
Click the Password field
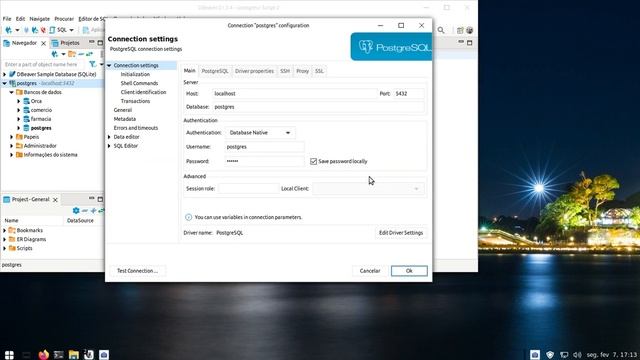pos(264,161)
